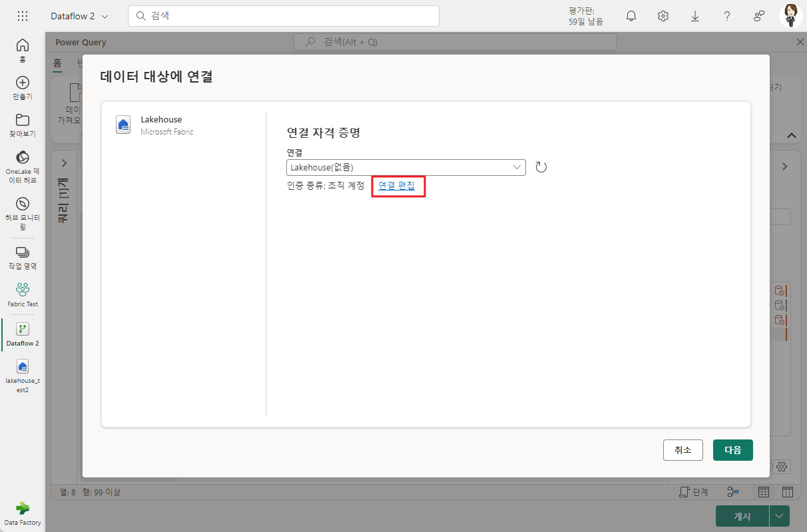
Task: Go to Home (홈) in left sidebar
Action: click(x=23, y=50)
